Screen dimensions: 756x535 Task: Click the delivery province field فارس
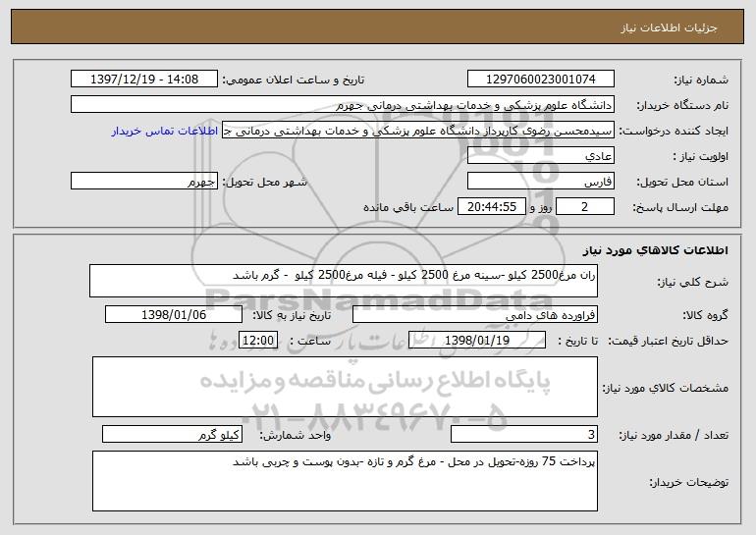[540, 182]
